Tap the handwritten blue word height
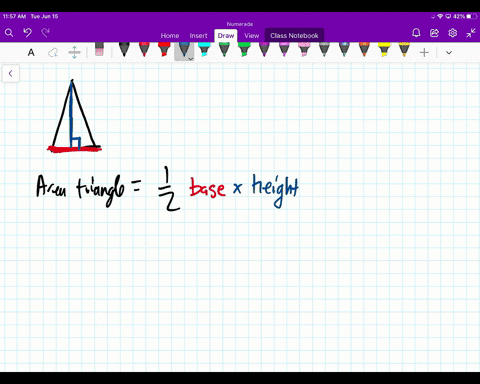The width and height of the screenshot is (480, 384). pos(275,191)
